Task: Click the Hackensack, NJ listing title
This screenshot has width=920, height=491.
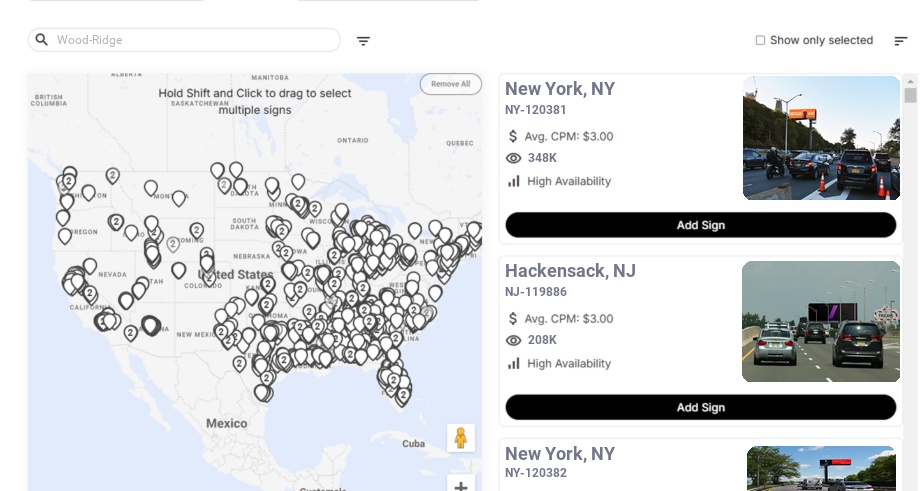Action: 570,271
